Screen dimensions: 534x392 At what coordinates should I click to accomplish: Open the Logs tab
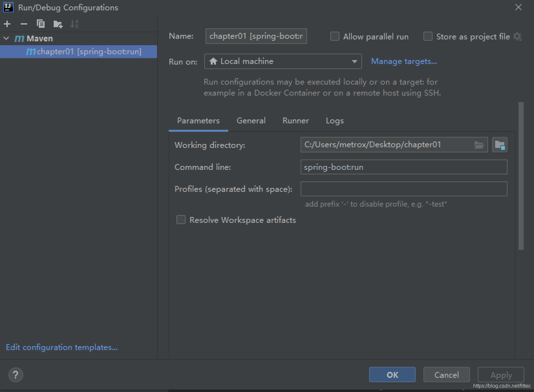[335, 121]
